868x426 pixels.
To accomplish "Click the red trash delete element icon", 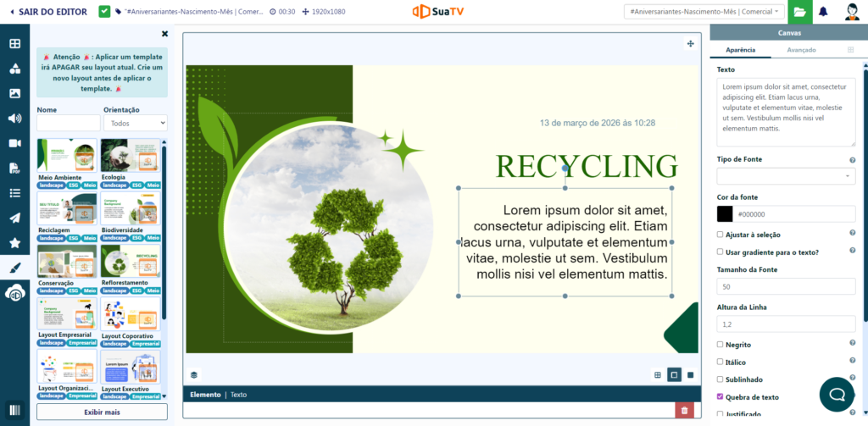I will (x=683, y=411).
